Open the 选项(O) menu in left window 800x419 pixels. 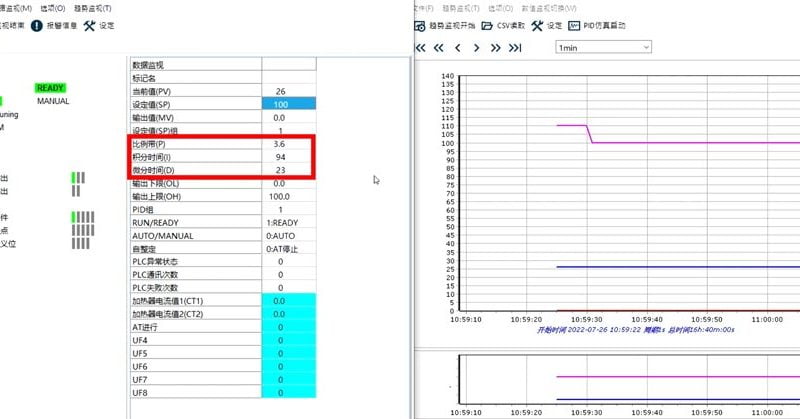(53, 7)
